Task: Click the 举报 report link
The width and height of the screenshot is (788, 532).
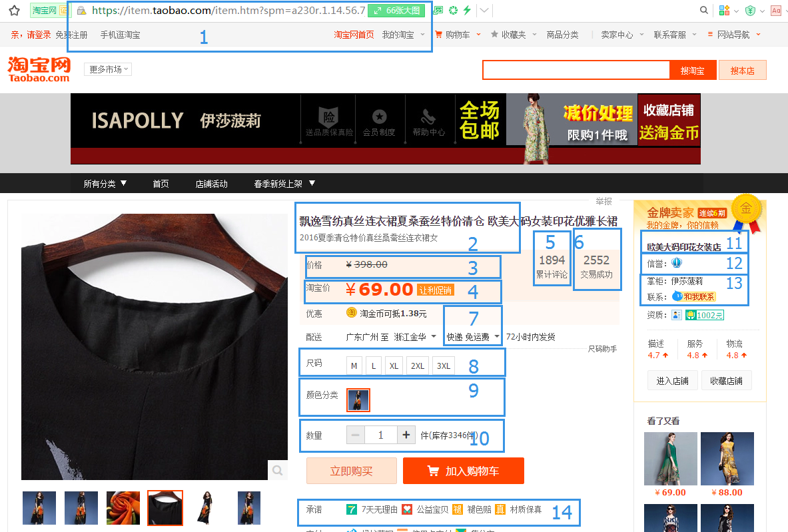Action: 603,201
